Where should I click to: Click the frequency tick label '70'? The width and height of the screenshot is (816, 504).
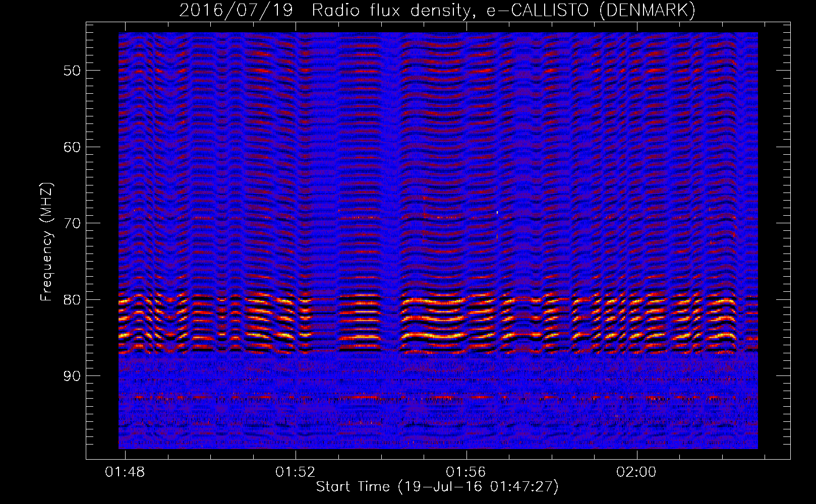[72, 223]
